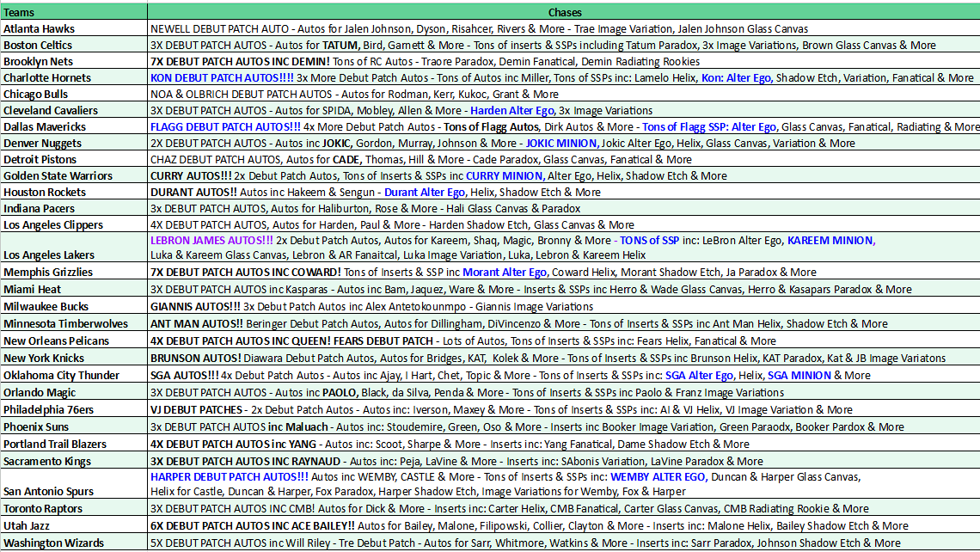Select the CHAZ DEBUT PATCH AUTOS cell
The image size is (980, 552).
564,159
